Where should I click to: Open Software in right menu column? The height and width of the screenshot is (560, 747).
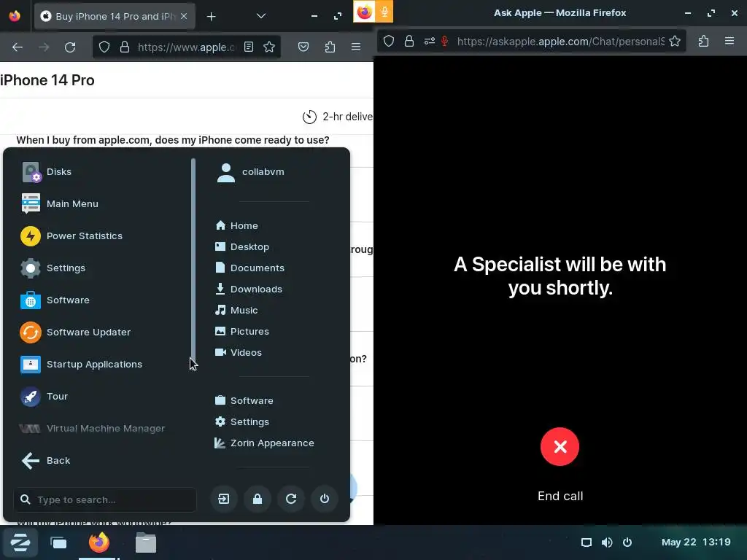(x=244, y=400)
